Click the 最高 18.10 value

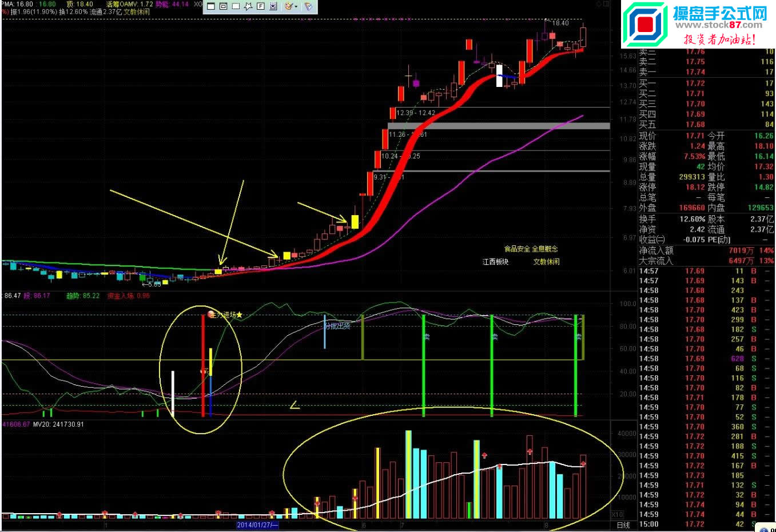763,146
